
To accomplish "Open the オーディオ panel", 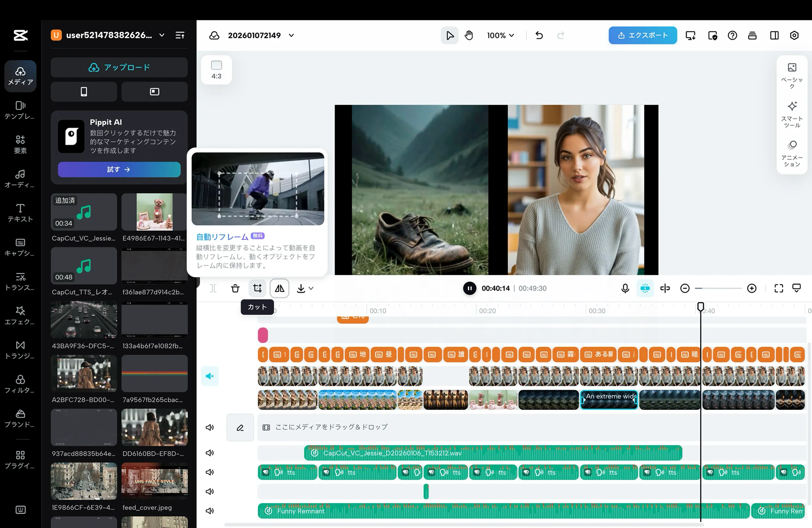I will [20, 179].
